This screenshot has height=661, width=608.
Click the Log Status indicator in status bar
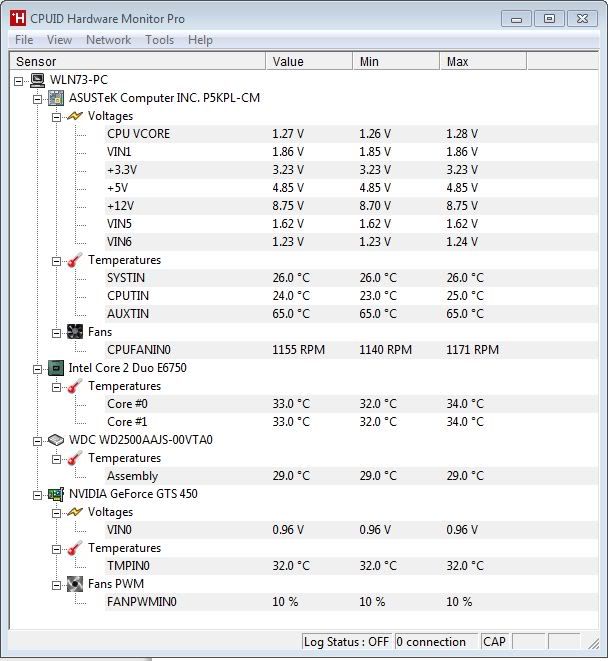[x=347, y=642]
